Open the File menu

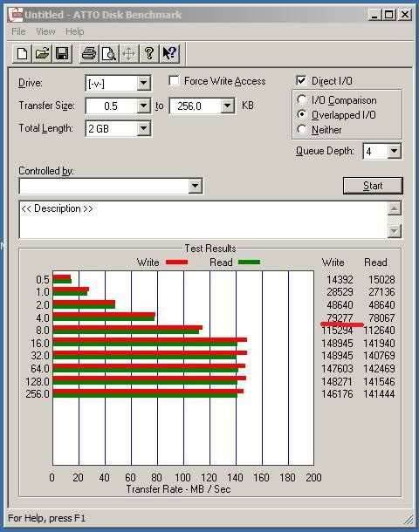pos(18,31)
